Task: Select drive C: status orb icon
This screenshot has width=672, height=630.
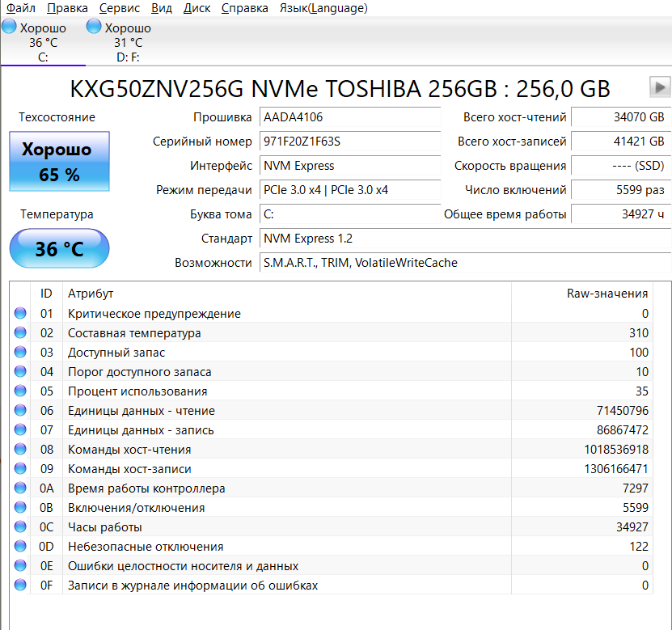Action: [10, 27]
